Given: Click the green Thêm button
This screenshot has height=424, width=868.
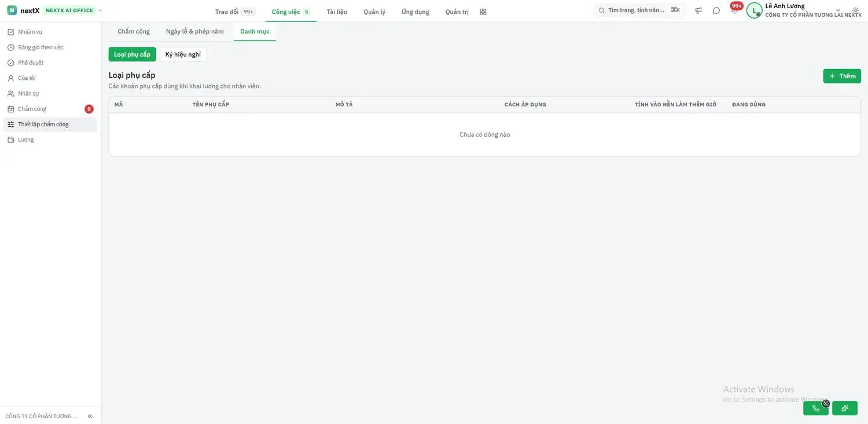Looking at the screenshot, I should (x=842, y=76).
